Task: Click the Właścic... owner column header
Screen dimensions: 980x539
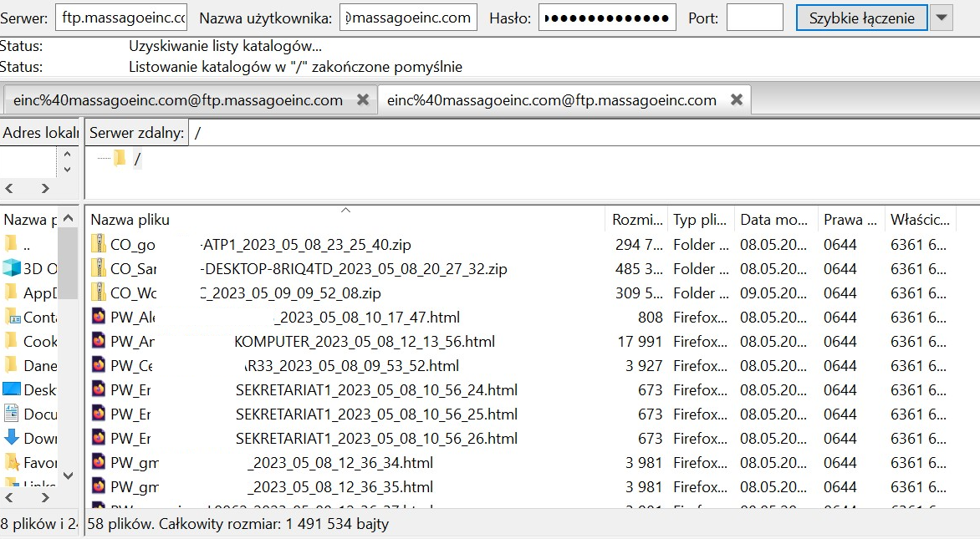Action: pos(921,219)
